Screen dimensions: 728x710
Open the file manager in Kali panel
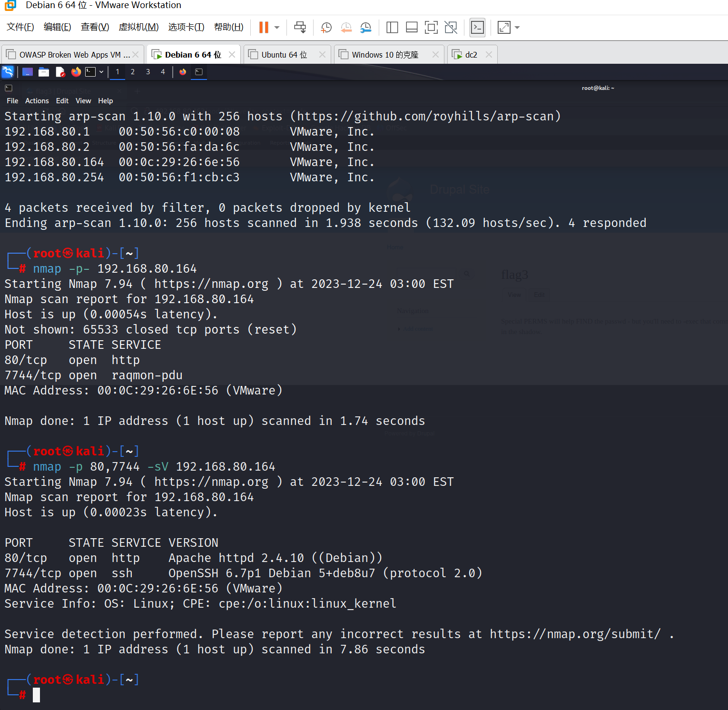click(44, 72)
